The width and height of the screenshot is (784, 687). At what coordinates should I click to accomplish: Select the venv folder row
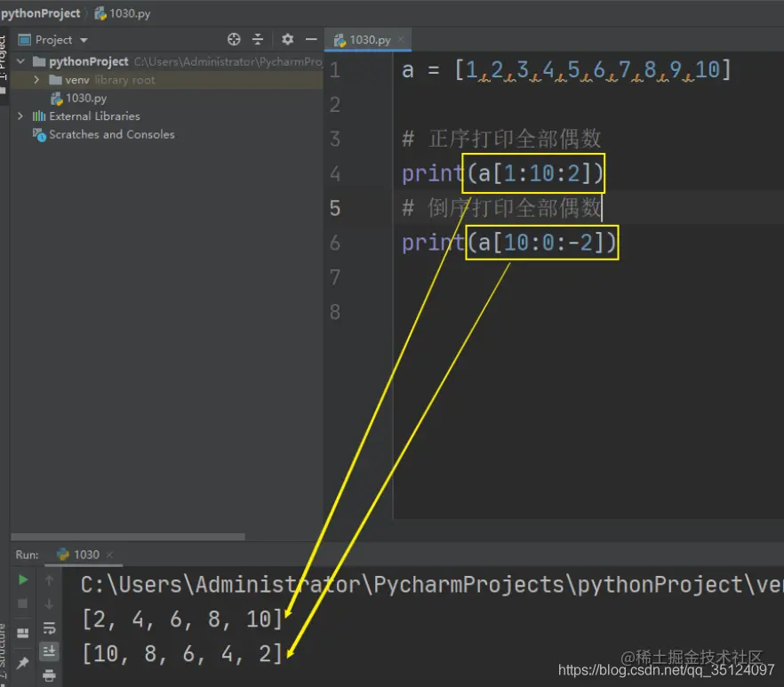tap(166, 80)
